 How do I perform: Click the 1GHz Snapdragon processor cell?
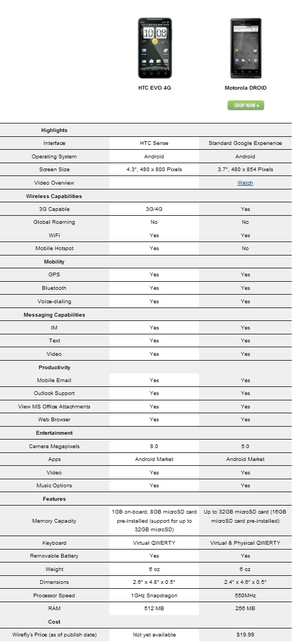(x=154, y=596)
